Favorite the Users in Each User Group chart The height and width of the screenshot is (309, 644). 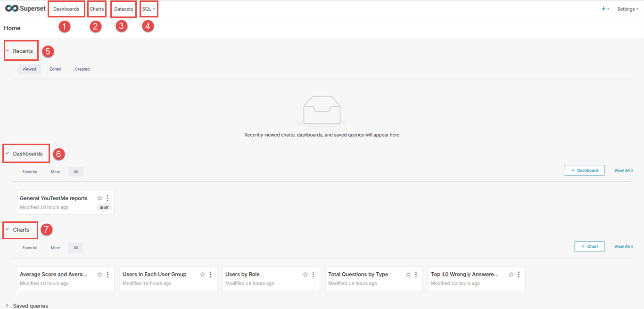point(203,275)
